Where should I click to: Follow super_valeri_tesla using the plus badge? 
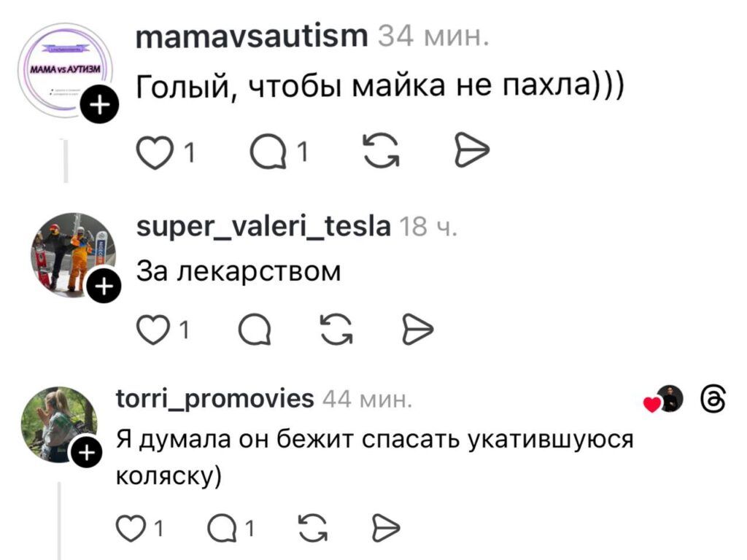(x=103, y=287)
